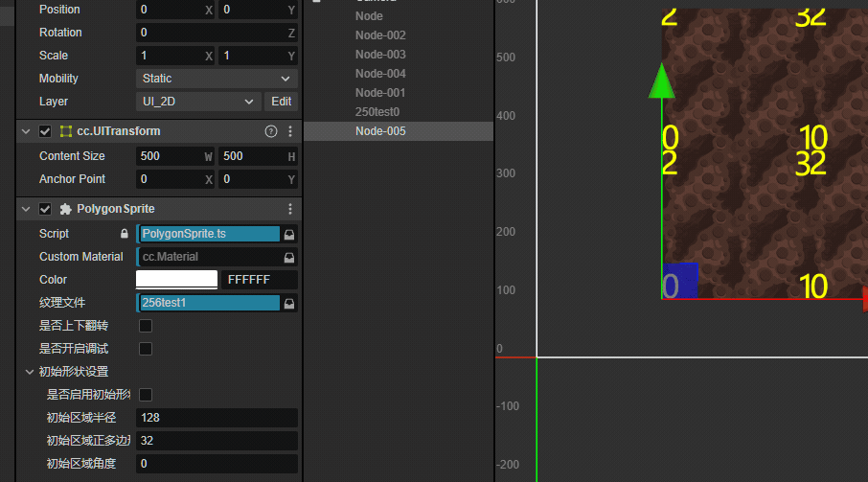Screen dimensions: 868x482
Task: Click 初始区域半径 field with value 128
Action: click(x=217, y=418)
